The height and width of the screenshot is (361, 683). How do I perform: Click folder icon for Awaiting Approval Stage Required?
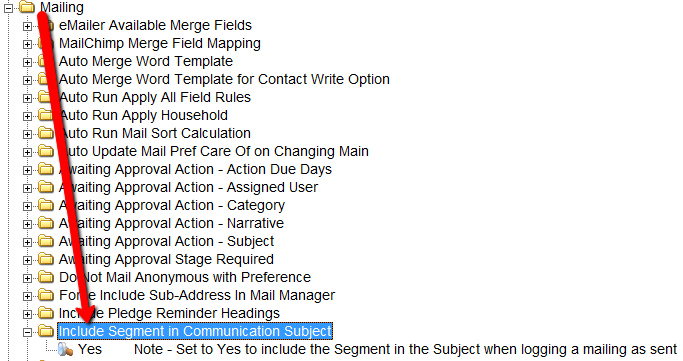pyautogui.click(x=46, y=259)
